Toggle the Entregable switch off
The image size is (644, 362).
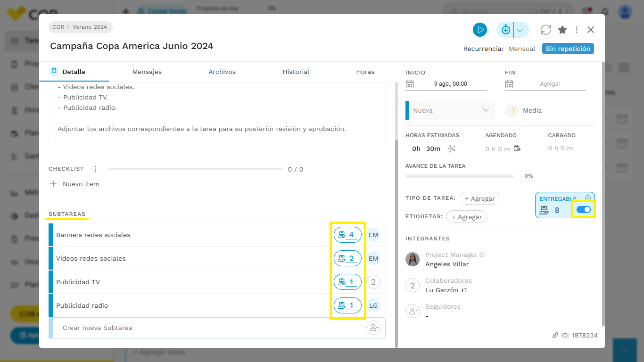click(584, 209)
